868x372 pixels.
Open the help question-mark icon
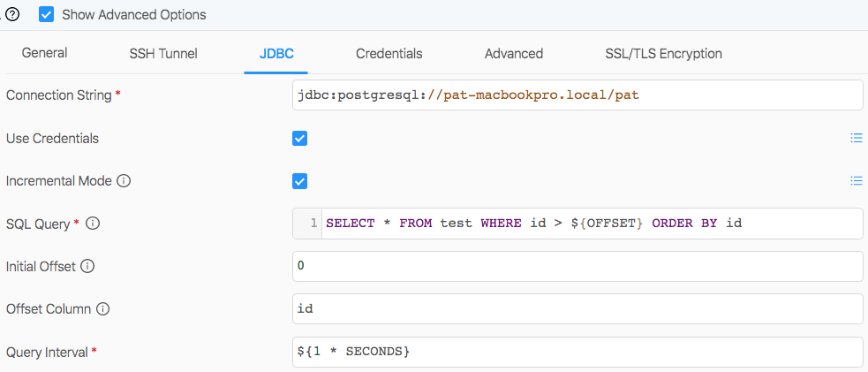click(12, 15)
